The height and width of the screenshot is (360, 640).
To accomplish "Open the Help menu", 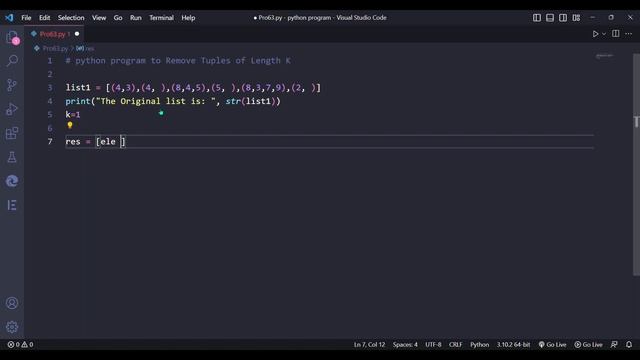I will (188, 18).
